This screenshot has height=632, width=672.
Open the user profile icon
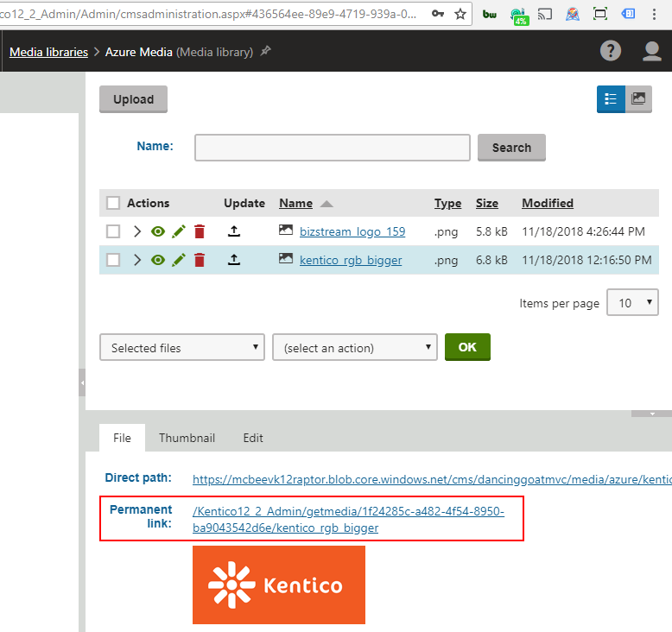652,51
